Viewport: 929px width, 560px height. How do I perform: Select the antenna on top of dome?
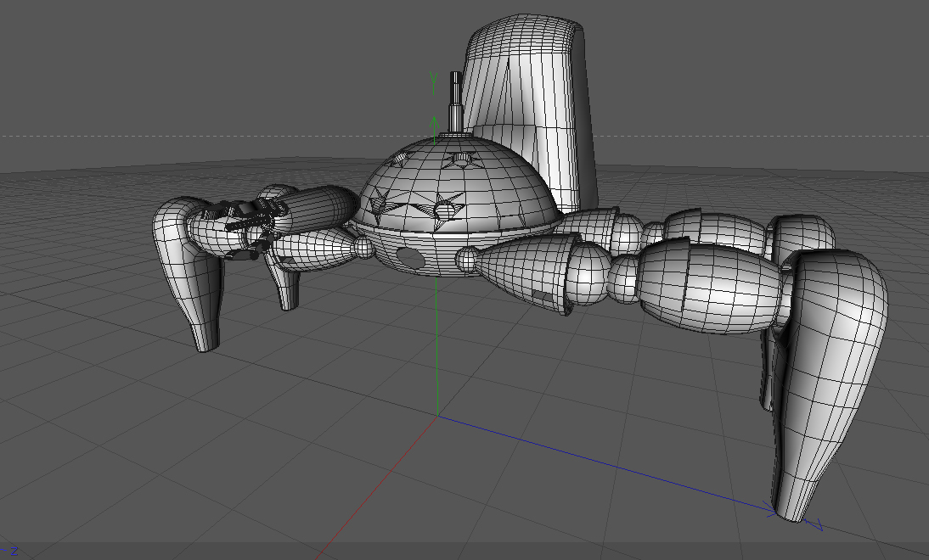(x=456, y=102)
